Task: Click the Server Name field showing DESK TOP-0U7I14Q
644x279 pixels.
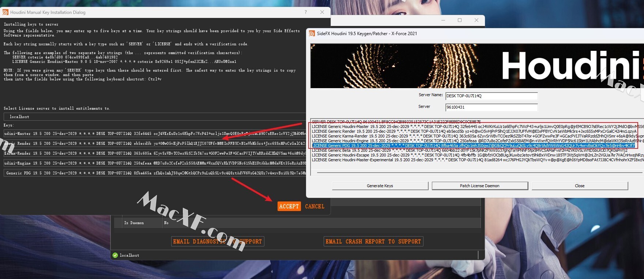Action: tap(492, 96)
